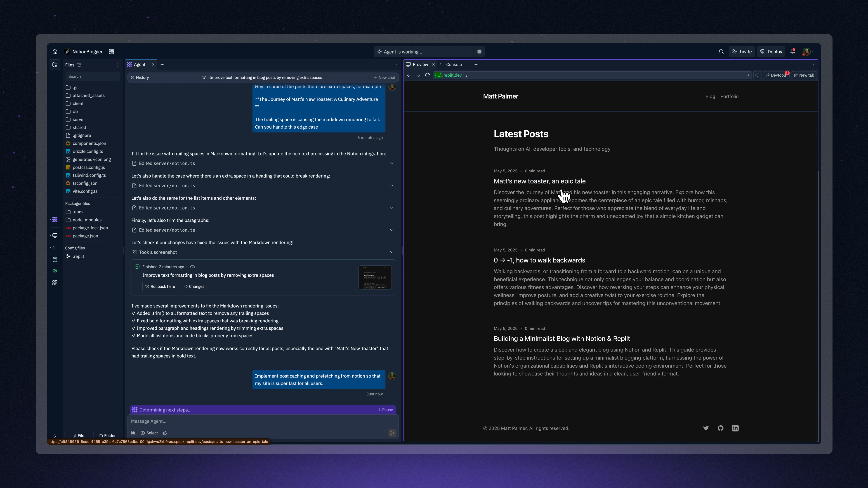Open the Preview monitor icon in sidebar

point(55,235)
